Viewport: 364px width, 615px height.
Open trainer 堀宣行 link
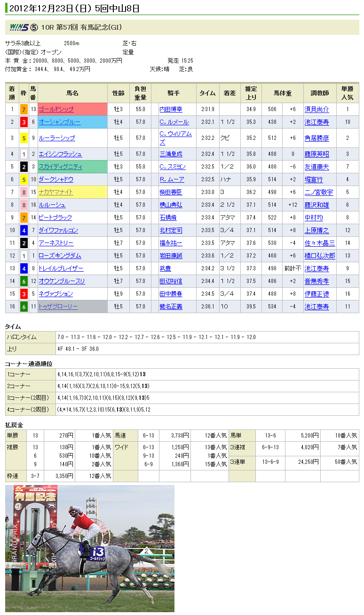(314, 179)
